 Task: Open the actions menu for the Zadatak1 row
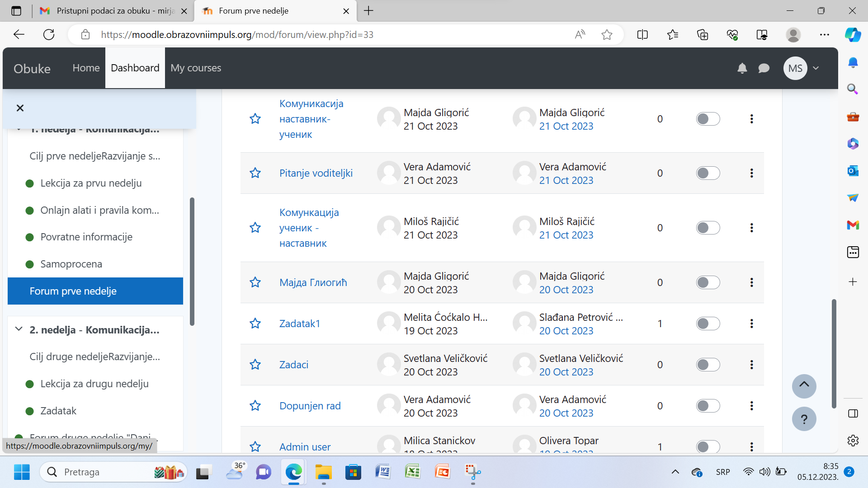(x=751, y=324)
